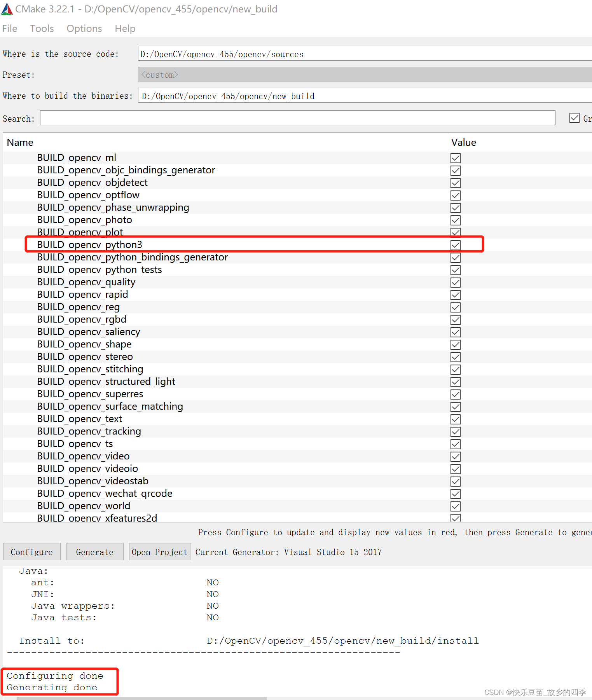The image size is (592, 700).
Task: Open the File menu
Action: pyautogui.click(x=10, y=28)
